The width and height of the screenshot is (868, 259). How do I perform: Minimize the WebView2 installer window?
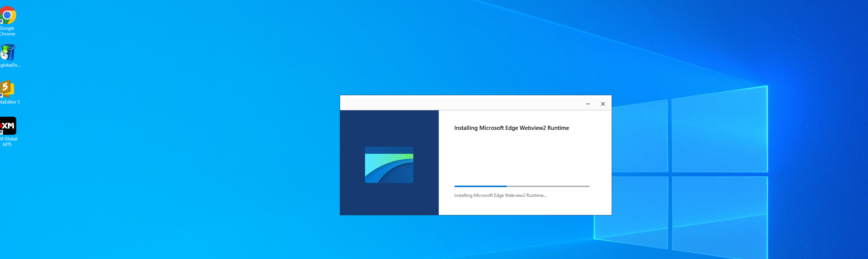pyautogui.click(x=587, y=104)
